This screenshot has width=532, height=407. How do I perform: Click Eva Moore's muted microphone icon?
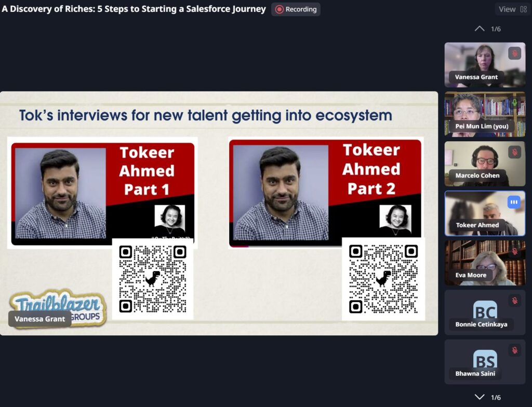(514, 251)
